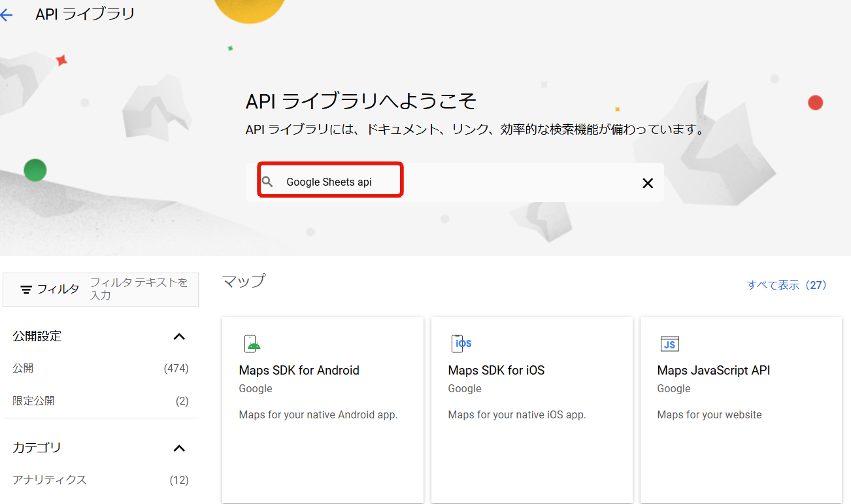Click the (474) count beside 公開
The height and width of the screenshot is (504, 851).
176,369
